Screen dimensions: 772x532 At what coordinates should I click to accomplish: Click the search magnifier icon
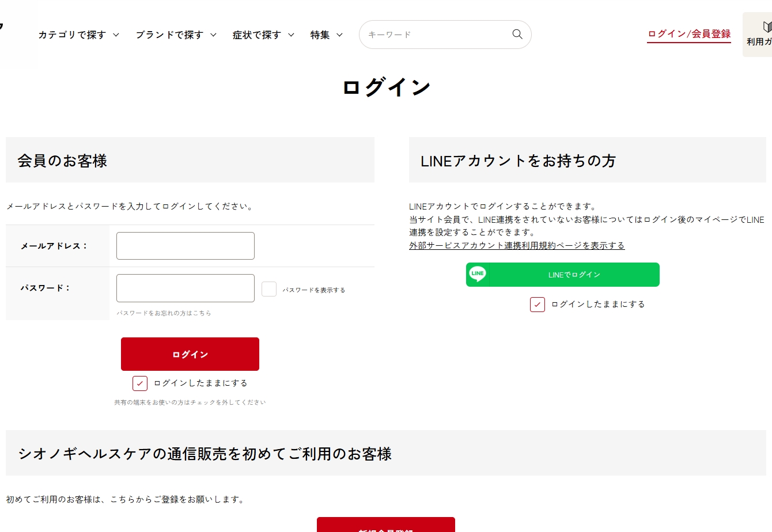pos(517,35)
